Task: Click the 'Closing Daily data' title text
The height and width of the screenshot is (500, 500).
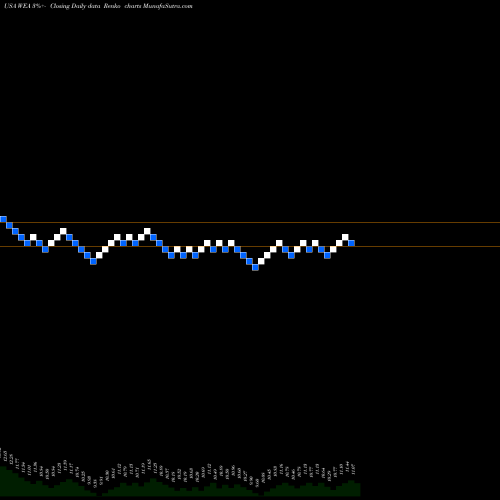Action: coord(75,6)
